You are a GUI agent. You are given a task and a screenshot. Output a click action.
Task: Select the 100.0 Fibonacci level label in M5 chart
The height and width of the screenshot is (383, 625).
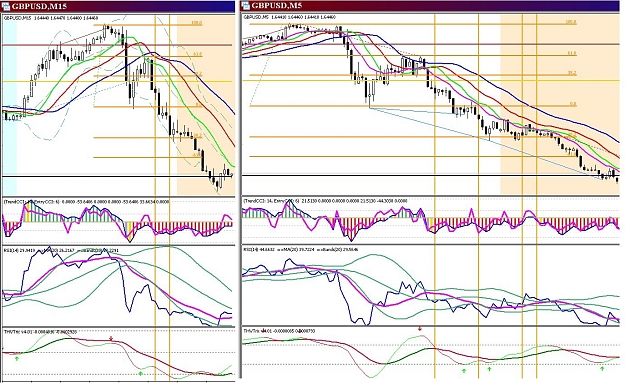click(x=571, y=22)
